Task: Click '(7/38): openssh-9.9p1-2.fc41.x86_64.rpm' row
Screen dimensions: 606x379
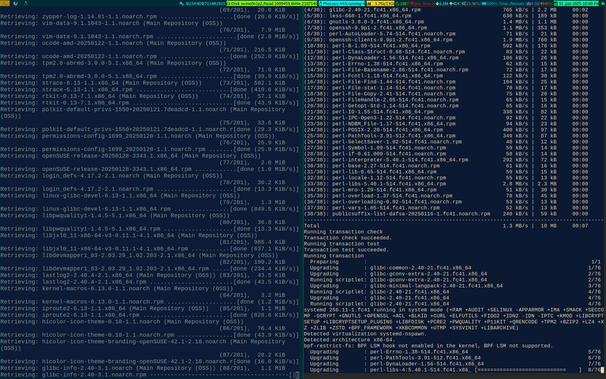Action: pyautogui.click(x=446, y=28)
